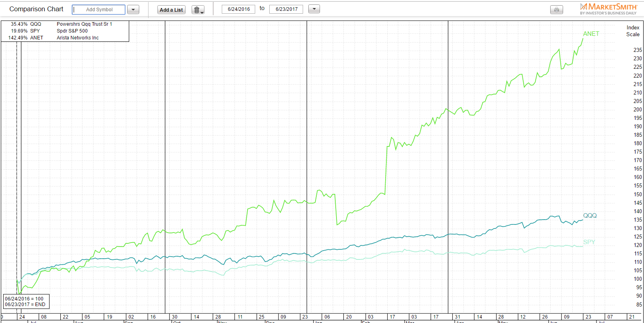Click 35.43% QQQ return value

(19, 24)
